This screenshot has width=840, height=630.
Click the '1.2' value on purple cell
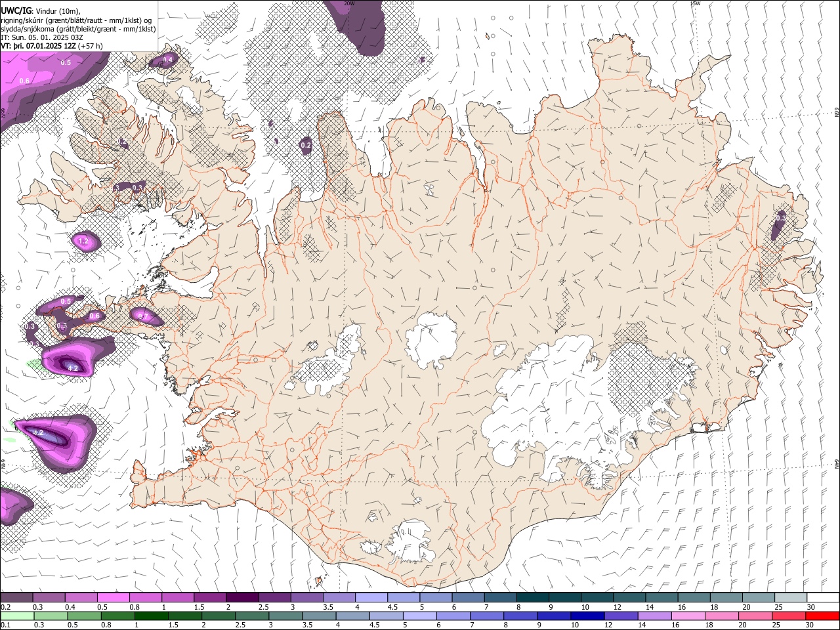83,241
